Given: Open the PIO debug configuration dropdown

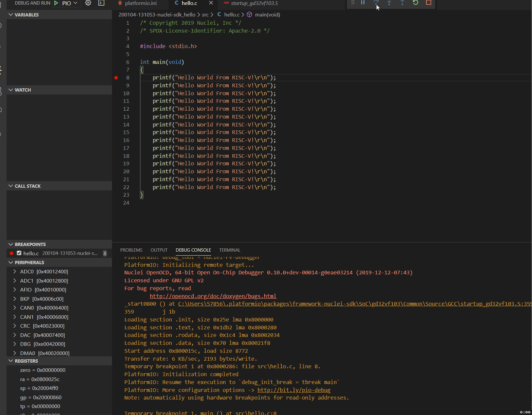Looking at the screenshot, I should 70,3.
